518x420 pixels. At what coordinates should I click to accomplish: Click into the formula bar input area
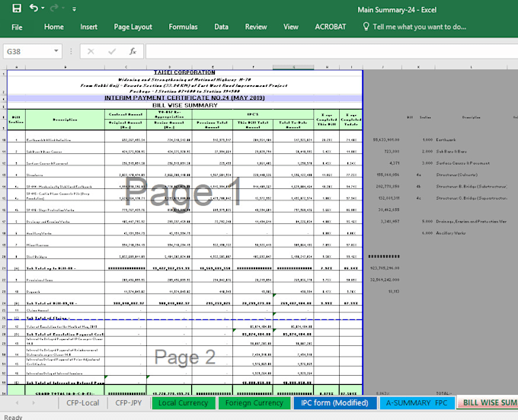tap(331, 52)
